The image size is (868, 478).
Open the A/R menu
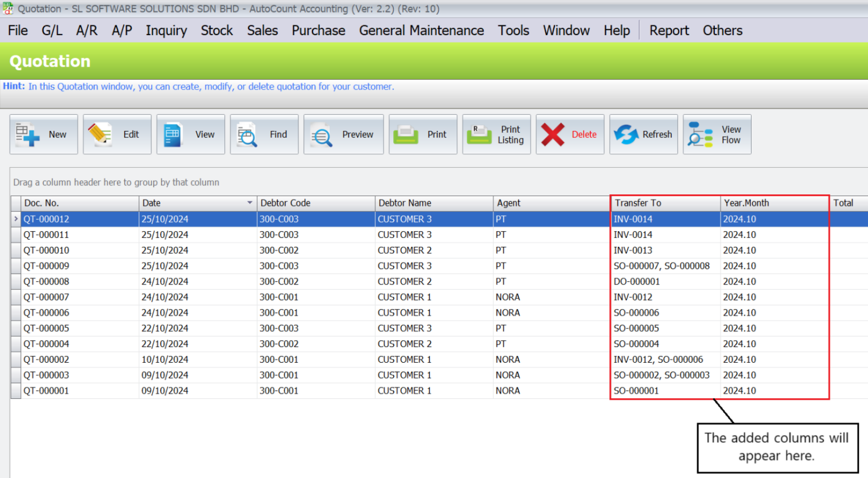pos(87,31)
